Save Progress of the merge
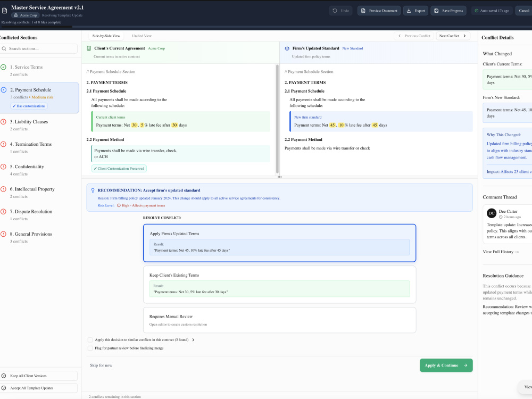The width and height of the screenshot is (532, 399). point(448,11)
